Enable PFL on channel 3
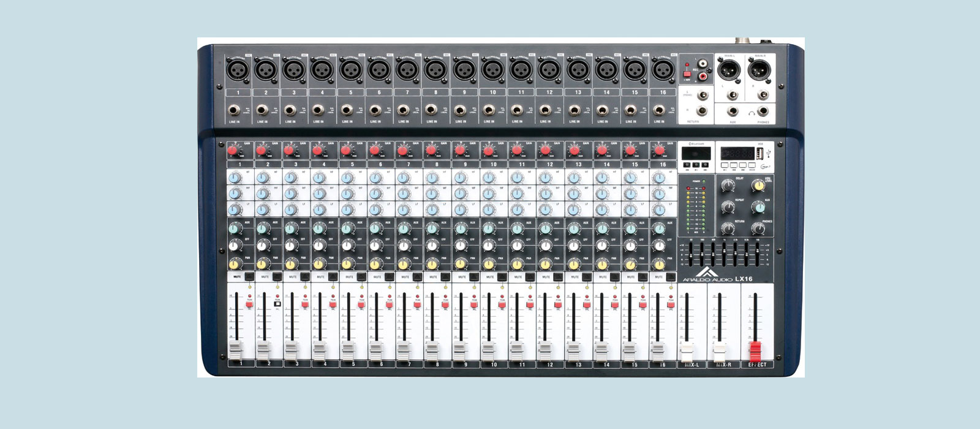Image resolution: width=980 pixels, height=429 pixels. pyautogui.click(x=305, y=305)
